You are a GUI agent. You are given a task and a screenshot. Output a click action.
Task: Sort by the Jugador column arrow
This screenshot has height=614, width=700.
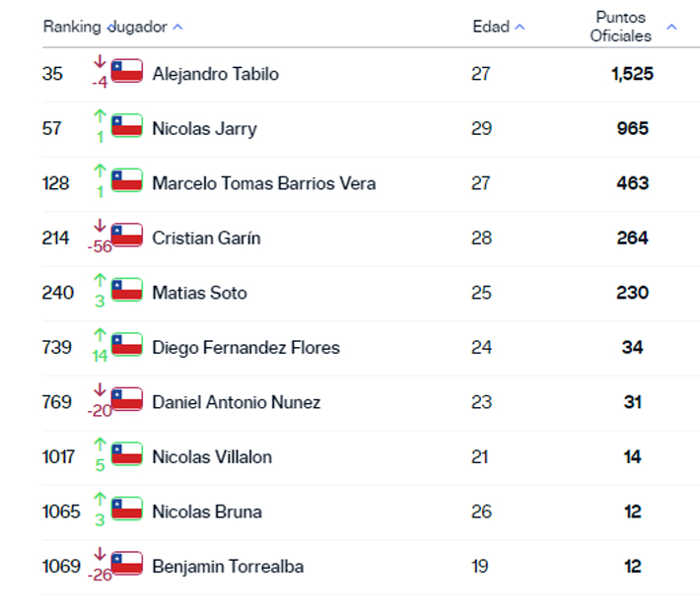tap(177, 28)
